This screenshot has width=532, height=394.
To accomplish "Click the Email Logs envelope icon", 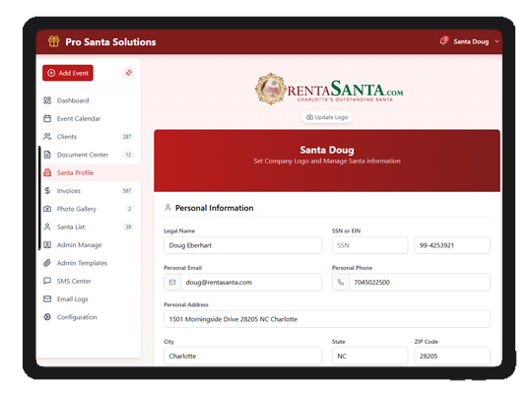I will coord(47,298).
